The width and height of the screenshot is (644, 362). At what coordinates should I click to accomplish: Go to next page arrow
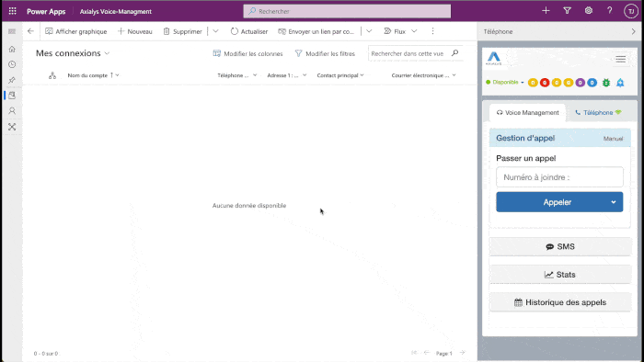coord(463,353)
